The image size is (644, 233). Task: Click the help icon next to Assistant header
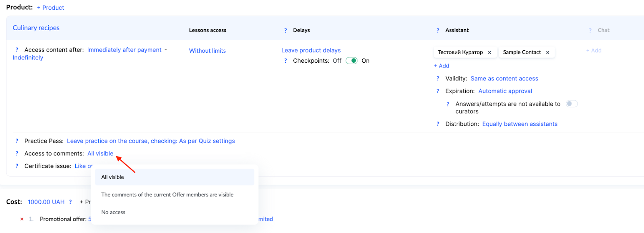point(438,31)
